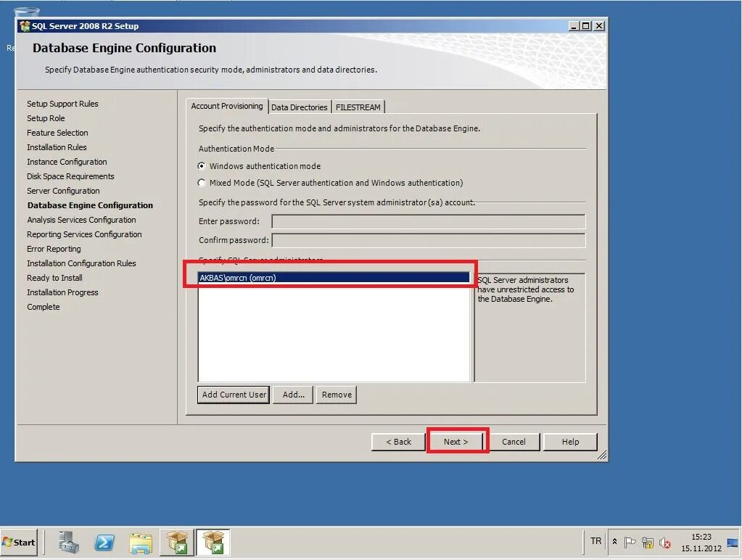
Task: Click the Confirm password field
Action: coord(428,241)
